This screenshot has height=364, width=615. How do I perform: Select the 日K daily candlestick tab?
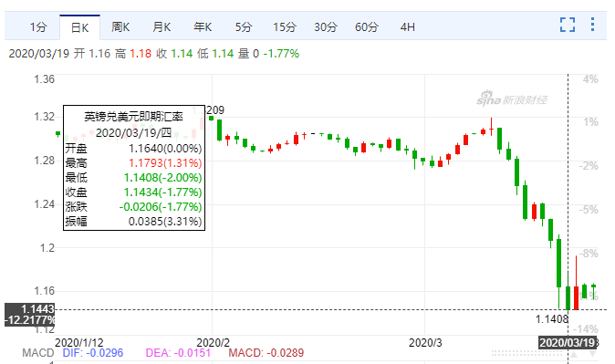79,27
